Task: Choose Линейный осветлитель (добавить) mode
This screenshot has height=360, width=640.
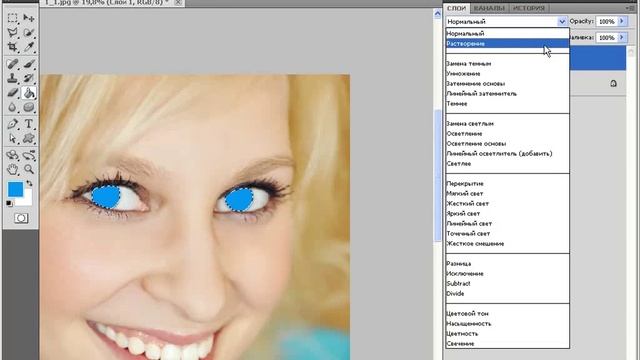Action: tap(507, 153)
